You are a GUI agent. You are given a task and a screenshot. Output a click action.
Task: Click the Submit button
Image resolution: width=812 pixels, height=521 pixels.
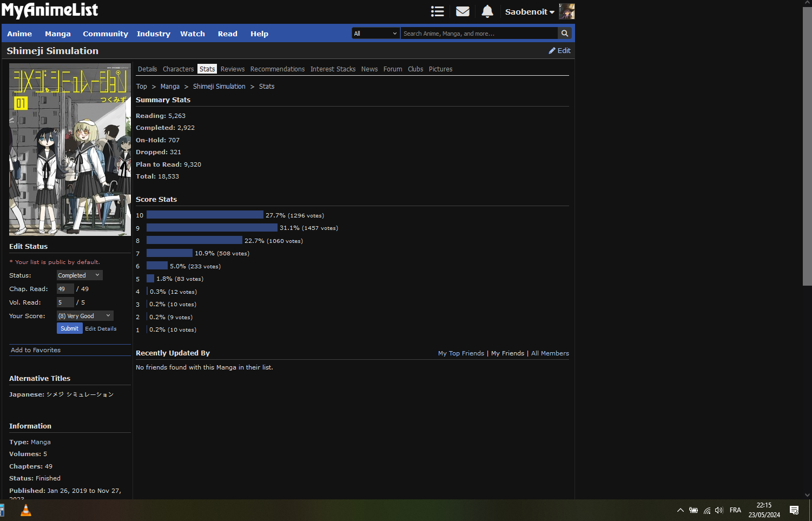coord(69,328)
